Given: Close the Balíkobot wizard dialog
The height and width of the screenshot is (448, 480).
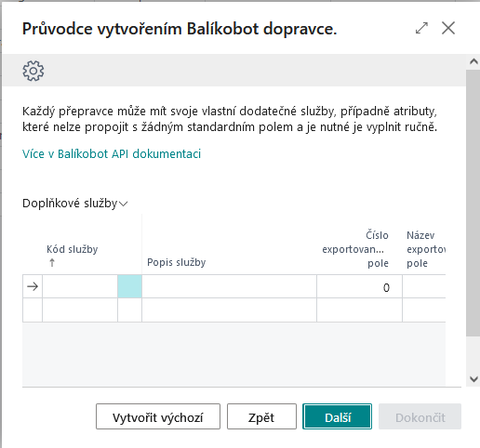Looking at the screenshot, I should point(448,28).
